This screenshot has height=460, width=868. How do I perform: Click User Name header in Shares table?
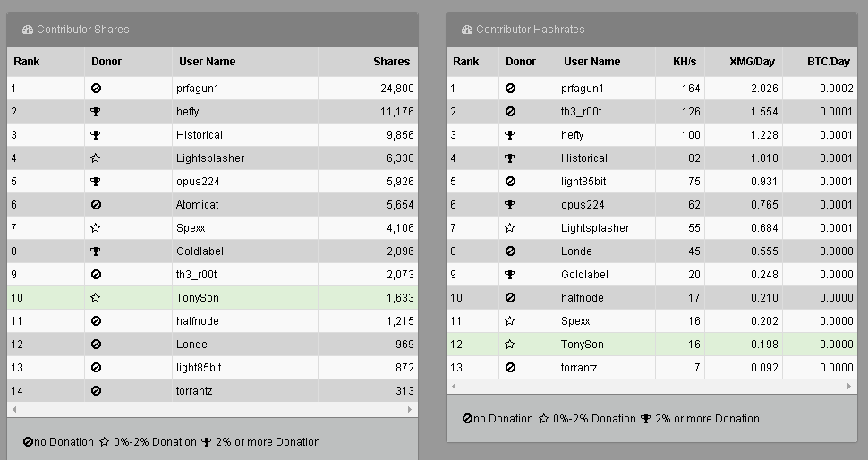(207, 62)
